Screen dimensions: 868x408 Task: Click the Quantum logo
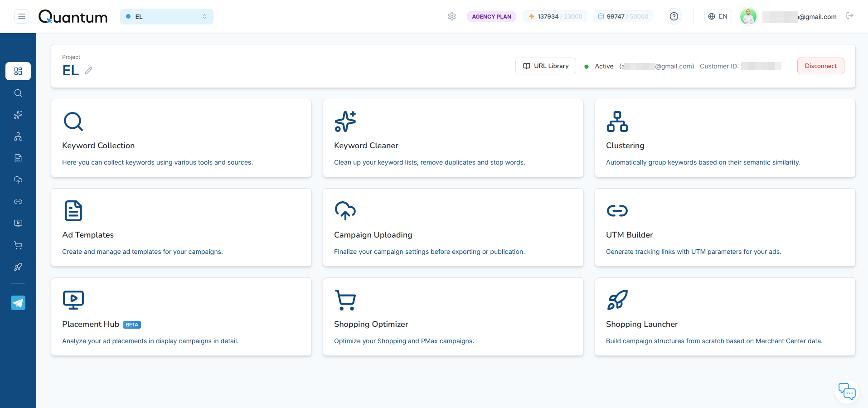(x=73, y=17)
